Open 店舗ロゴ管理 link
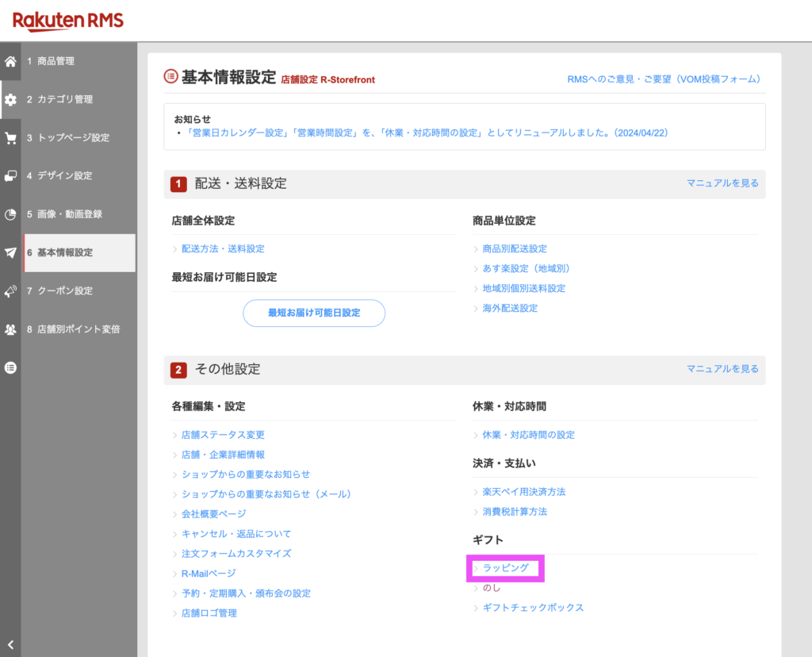This screenshot has height=657, width=812. click(x=209, y=613)
